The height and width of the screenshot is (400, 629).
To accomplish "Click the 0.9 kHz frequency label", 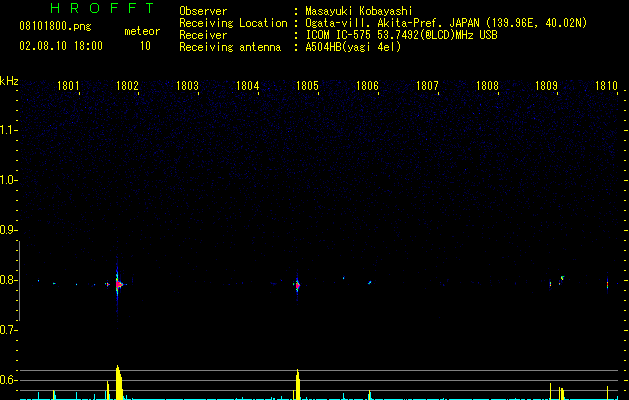I will point(9,230).
